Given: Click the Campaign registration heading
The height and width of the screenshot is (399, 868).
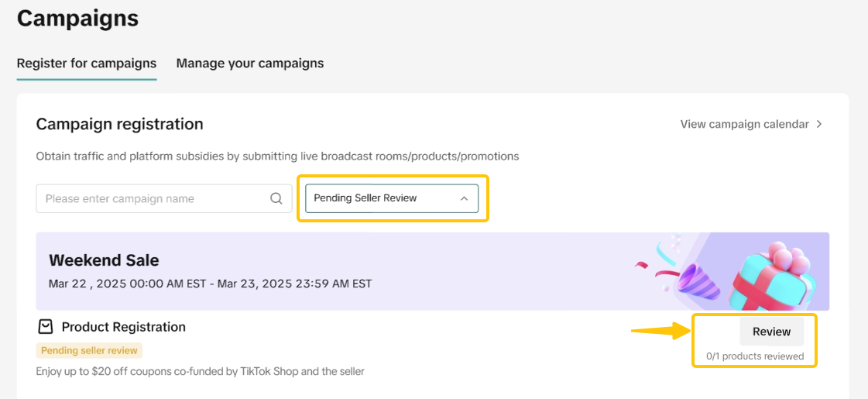Looking at the screenshot, I should pos(119,124).
